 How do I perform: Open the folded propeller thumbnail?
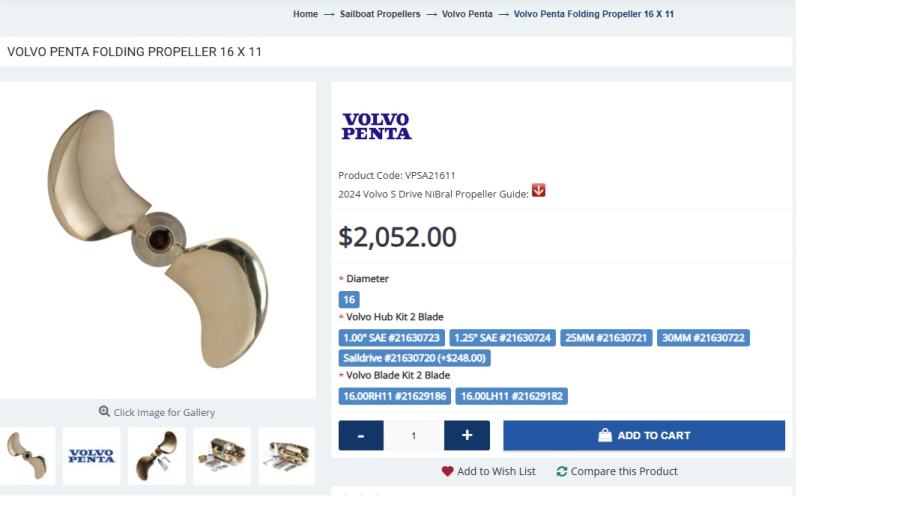(x=157, y=456)
